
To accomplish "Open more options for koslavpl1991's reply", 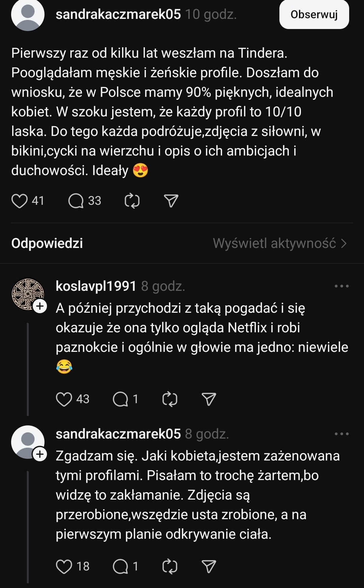I will [x=341, y=286].
